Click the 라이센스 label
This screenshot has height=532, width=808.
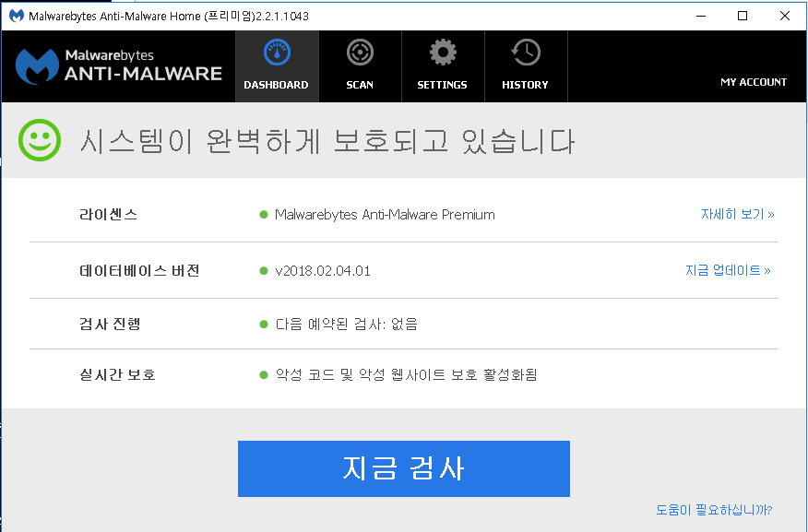point(108,214)
